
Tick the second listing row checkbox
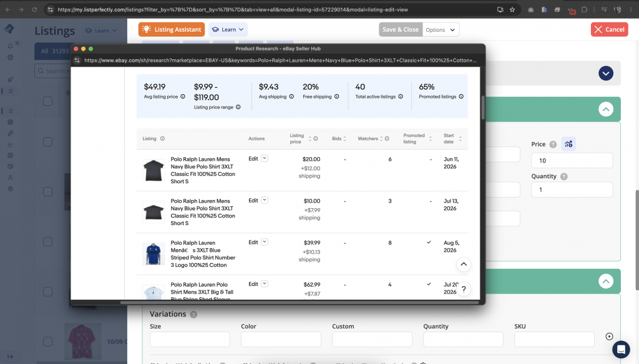(x=47, y=141)
